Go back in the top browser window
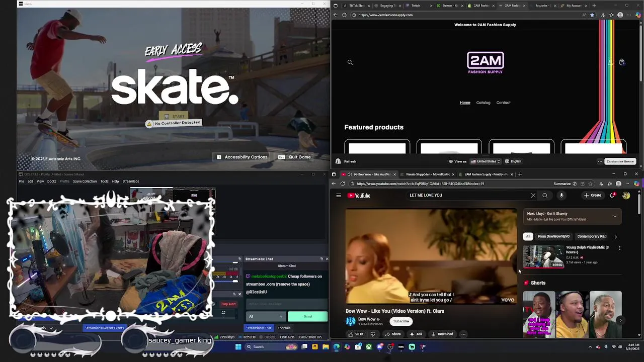The image size is (644, 362). coord(336,15)
